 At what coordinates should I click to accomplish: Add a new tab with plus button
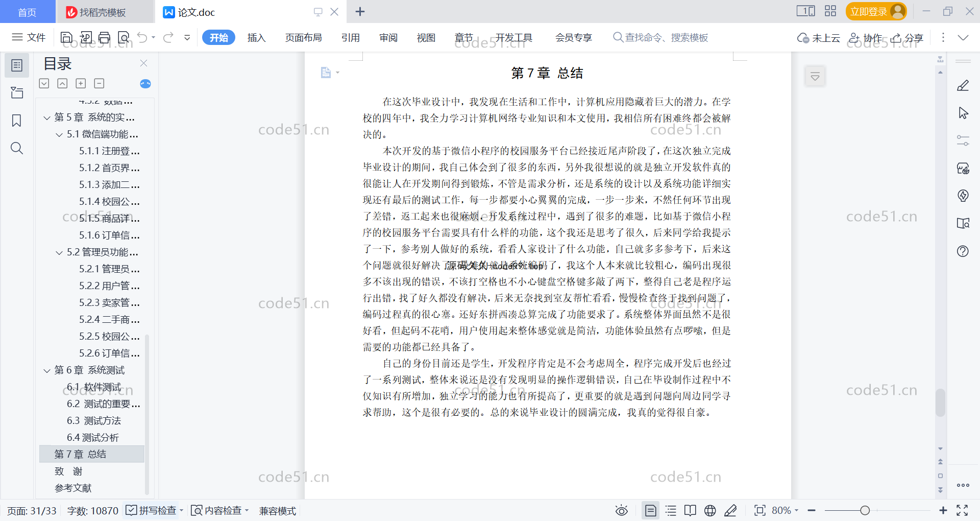360,12
